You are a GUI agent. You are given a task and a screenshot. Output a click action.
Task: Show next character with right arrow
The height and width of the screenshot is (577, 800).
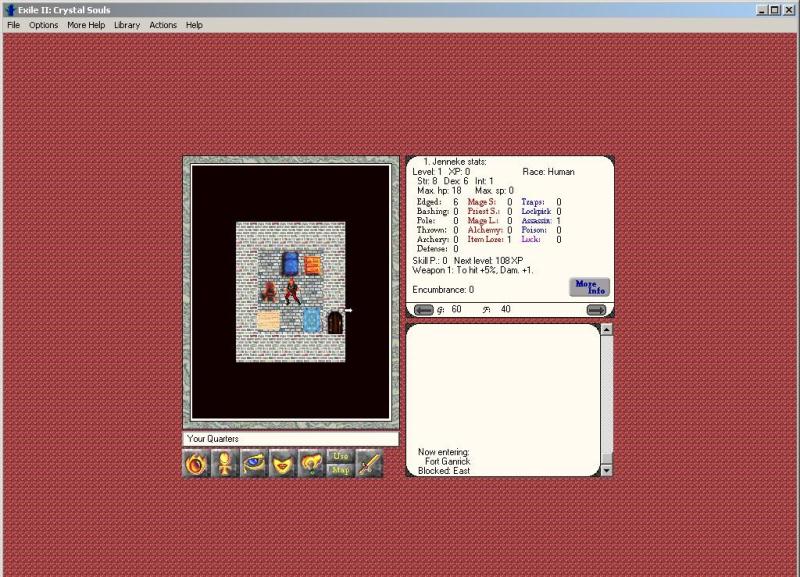click(x=596, y=310)
